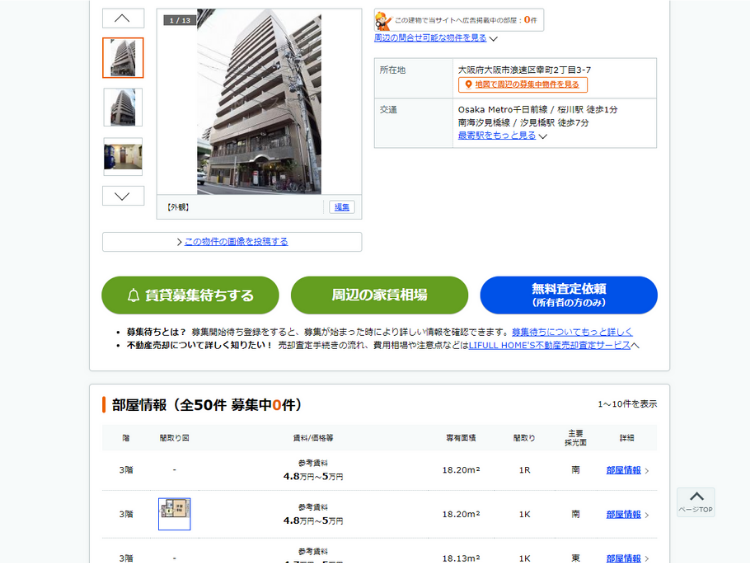The width and height of the screenshot is (750, 563).
Task: Open 部屋情報 link for the 1R row
Action: pyautogui.click(x=623, y=470)
